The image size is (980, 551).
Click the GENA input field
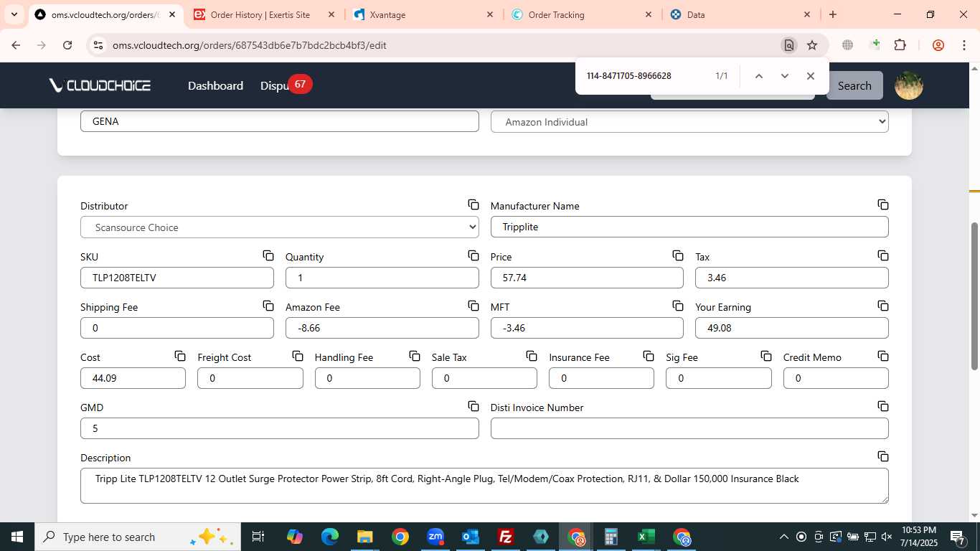coord(280,121)
